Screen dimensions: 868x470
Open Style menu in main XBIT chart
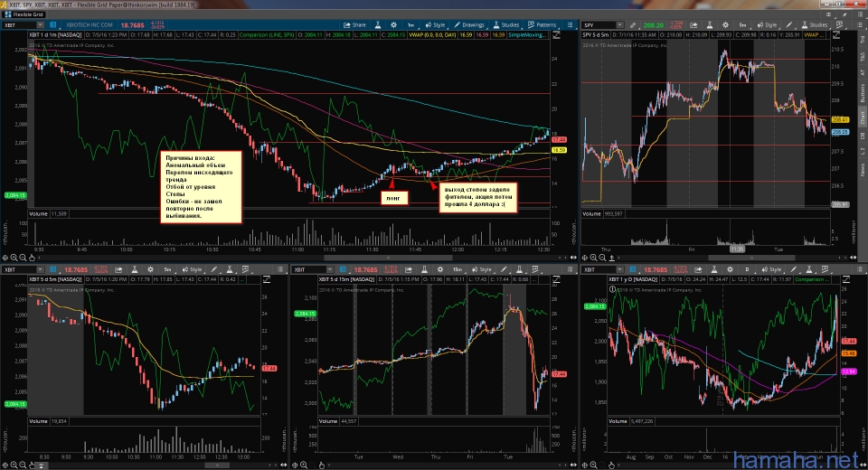coord(435,25)
